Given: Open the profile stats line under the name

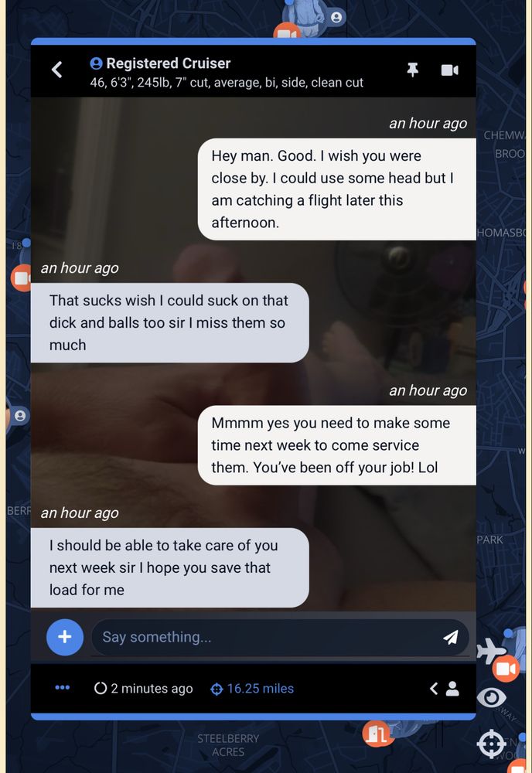Looking at the screenshot, I should pos(227,83).
